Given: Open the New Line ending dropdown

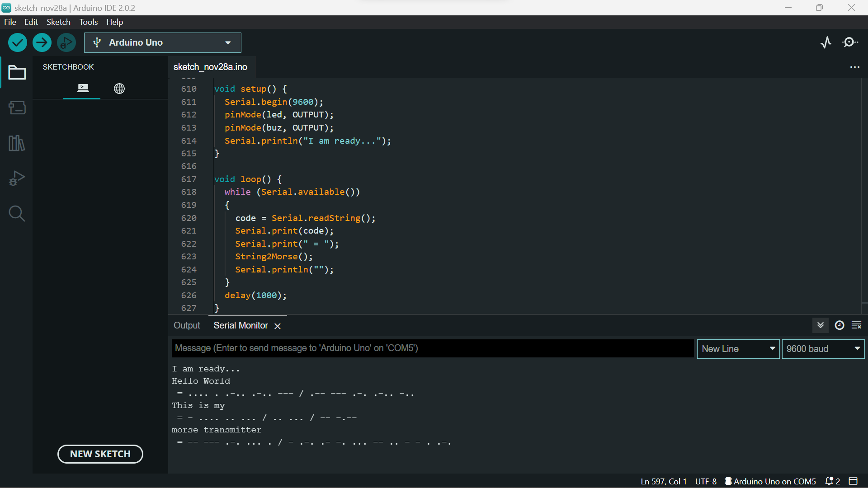Looking at the screenshot, I should click(738, 349).
